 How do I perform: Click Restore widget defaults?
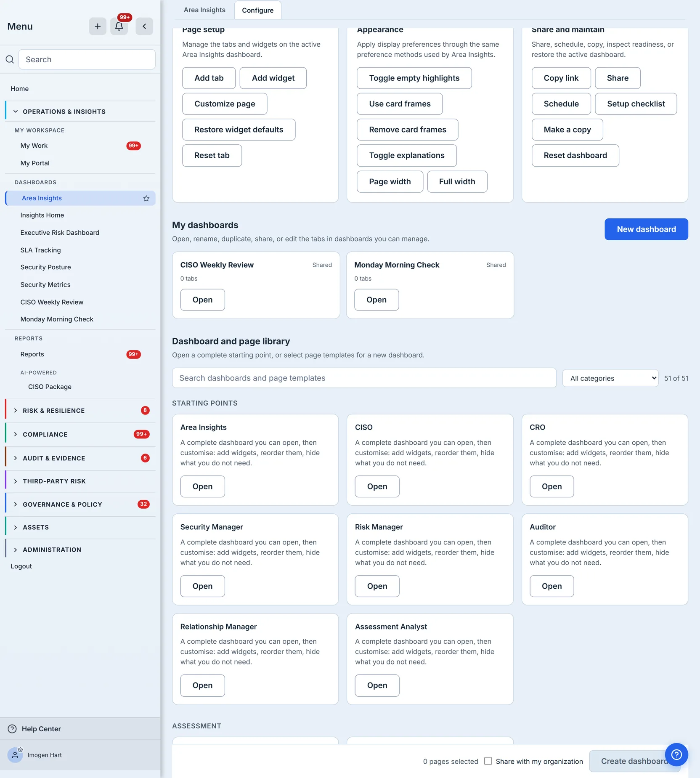pyautogui.click(x=239, y=130)
